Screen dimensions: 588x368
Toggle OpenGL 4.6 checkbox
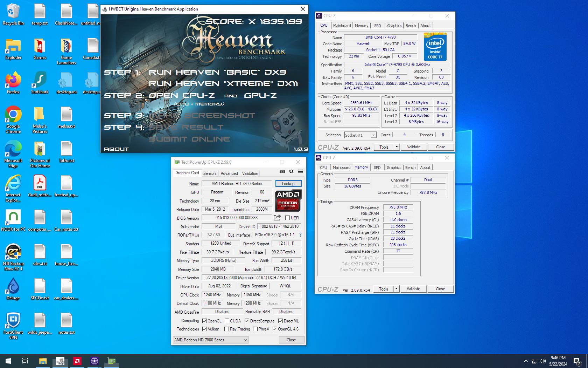[275, 329]
